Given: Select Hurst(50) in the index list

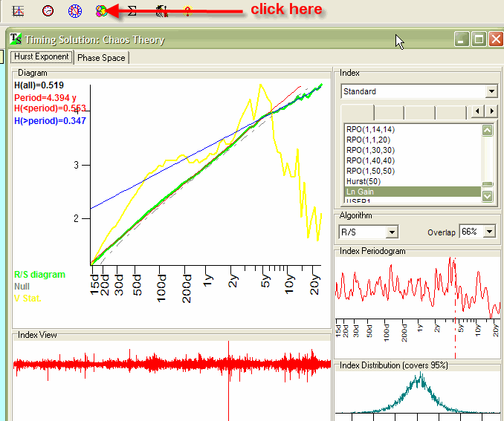Looking at the screenshot, I should coord(364,181).
